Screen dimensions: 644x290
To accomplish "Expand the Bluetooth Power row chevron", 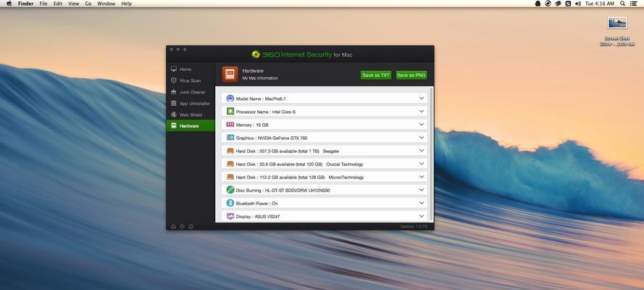I will [x=422, y=202].
